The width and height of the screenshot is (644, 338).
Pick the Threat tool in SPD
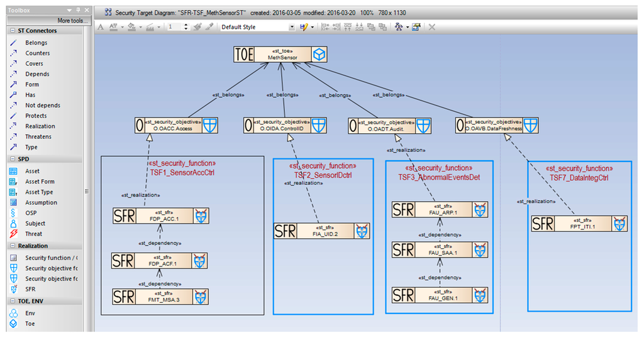[x=34, y=234]
